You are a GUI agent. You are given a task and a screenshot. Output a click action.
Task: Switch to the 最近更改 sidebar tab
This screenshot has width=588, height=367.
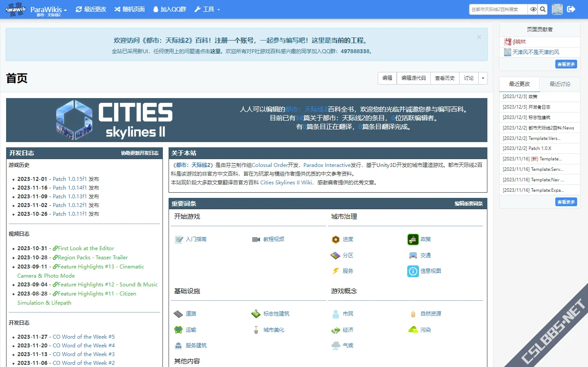tap(520, 84)
